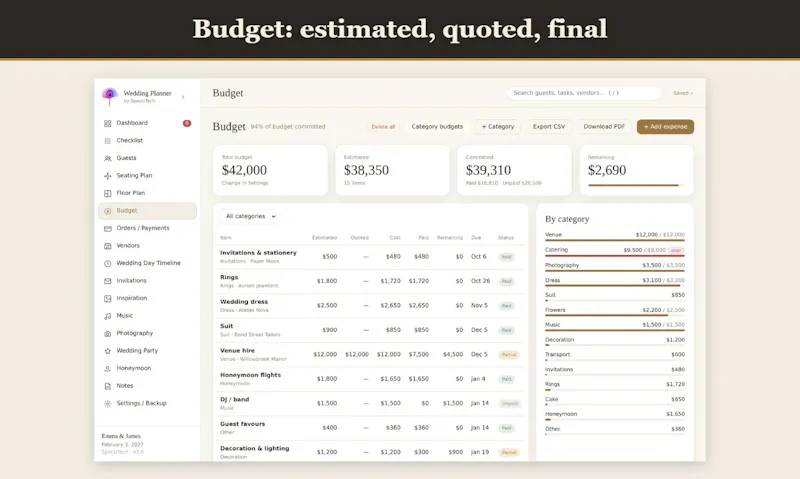The image size is (800, 479).
Task: Click the Partial status badge for Venue hire
Action: pyautogui.click(x=509, y=355)
